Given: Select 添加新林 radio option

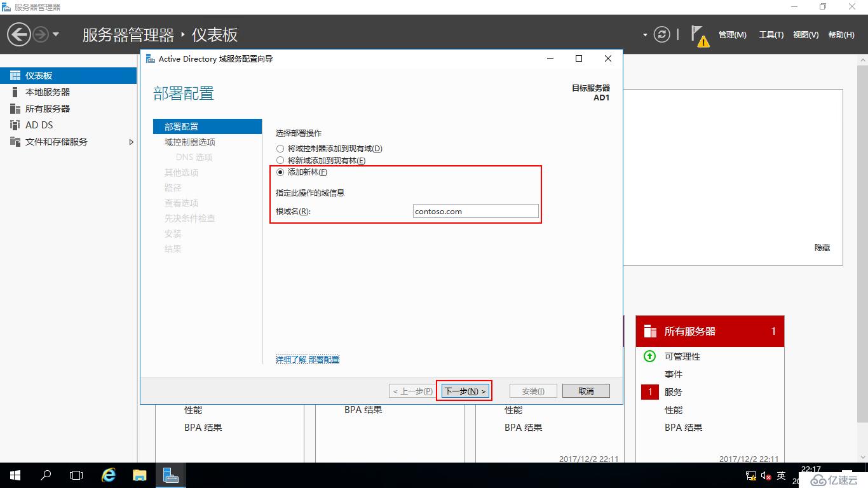Looking at the screenshot, I should 302,172.
